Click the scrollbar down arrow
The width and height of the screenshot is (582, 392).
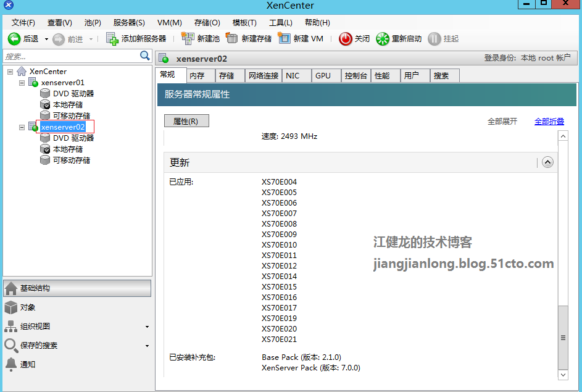coord(563,375)
